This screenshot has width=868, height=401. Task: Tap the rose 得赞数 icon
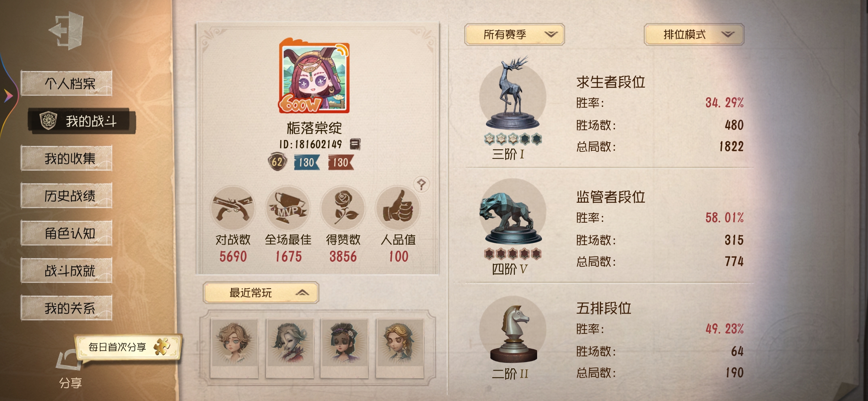coord(343,208)
